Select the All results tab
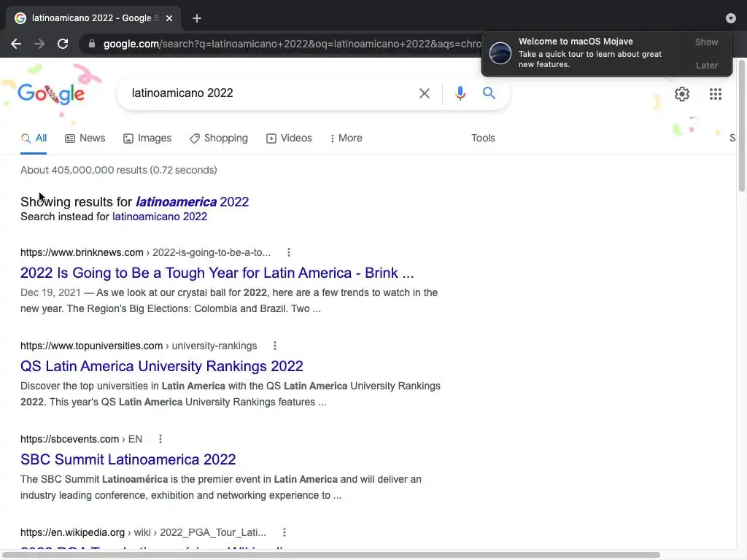Image resolution: width=747 pixels, height=560 pixels. [x=34, y=138]
